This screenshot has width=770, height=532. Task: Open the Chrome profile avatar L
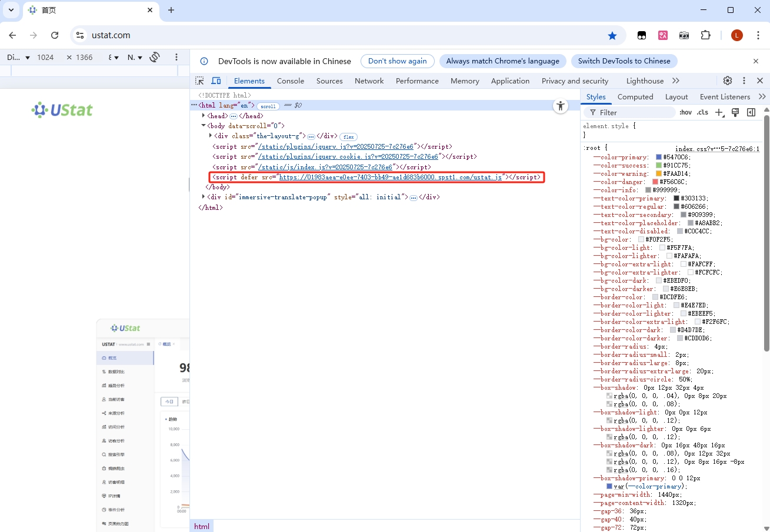pyautogui.click(x=737, y=35)
